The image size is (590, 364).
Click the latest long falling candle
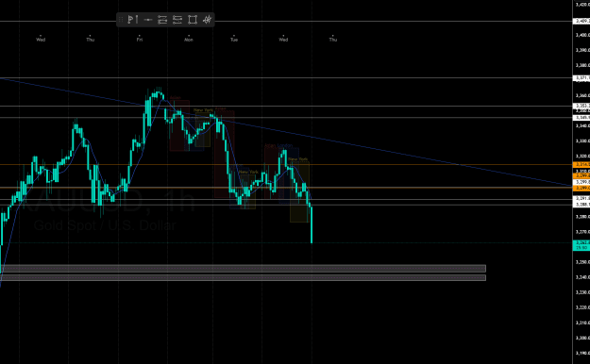312,224
